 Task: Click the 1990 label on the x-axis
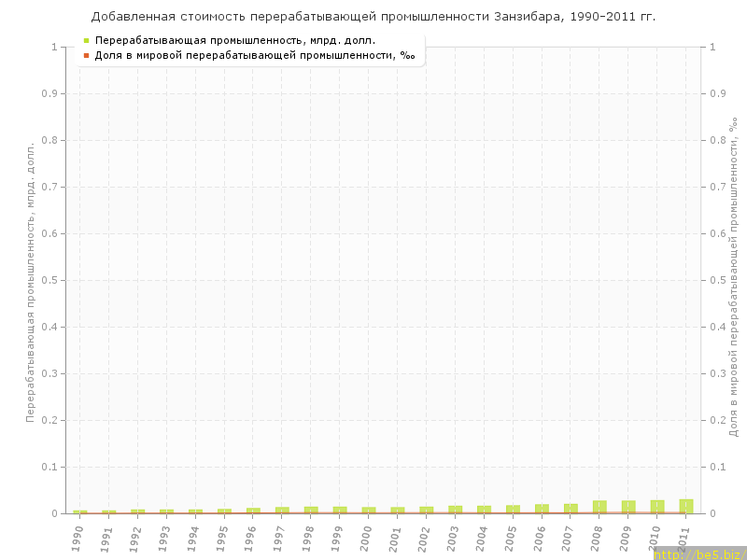point(80,535)
